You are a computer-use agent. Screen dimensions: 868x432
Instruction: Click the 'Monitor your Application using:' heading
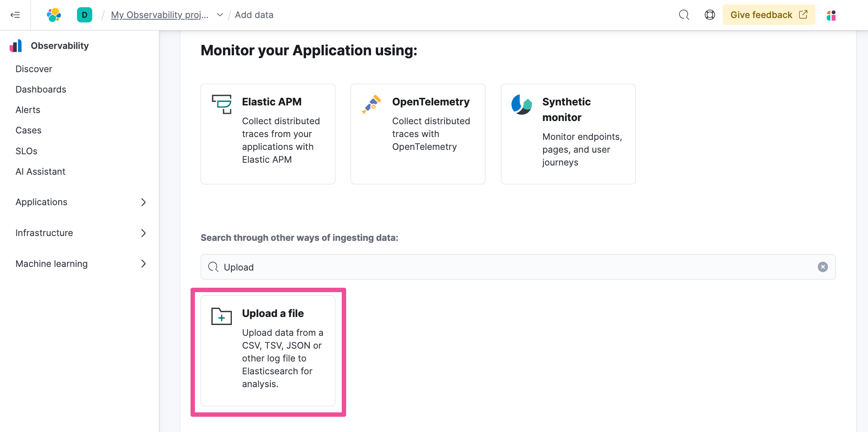click(309, 50)
